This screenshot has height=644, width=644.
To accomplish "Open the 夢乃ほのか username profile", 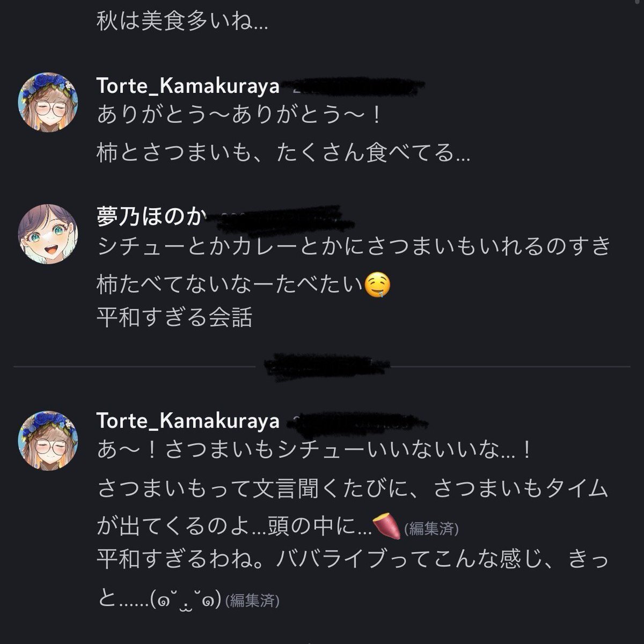I will pyautogui.click(x=151, y=217).
